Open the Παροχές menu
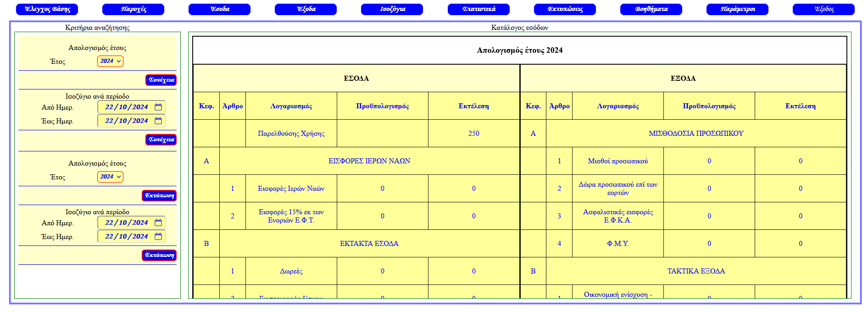The width and height of the screenshot is (868, 312). [133, 9]
